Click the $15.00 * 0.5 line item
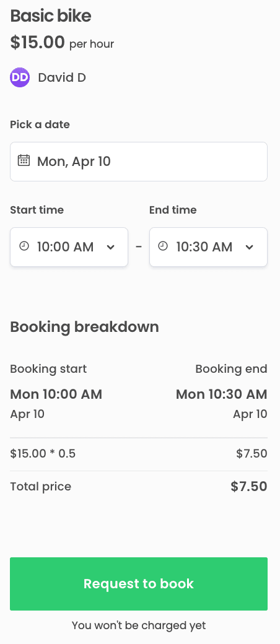The image size is (280, 644). click(43, 453)
